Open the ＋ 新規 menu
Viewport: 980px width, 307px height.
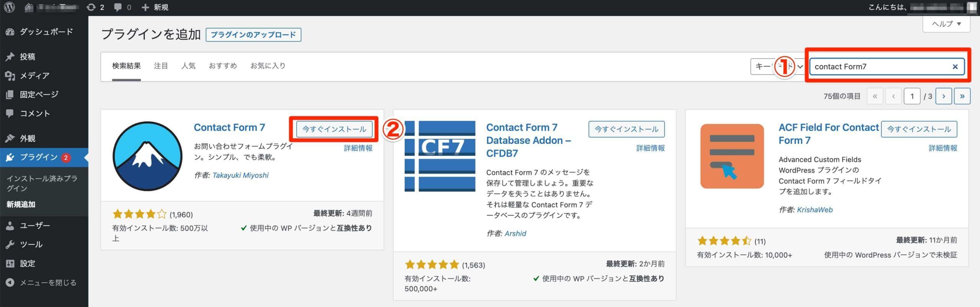pyautogui.click(x=155, y=7)
